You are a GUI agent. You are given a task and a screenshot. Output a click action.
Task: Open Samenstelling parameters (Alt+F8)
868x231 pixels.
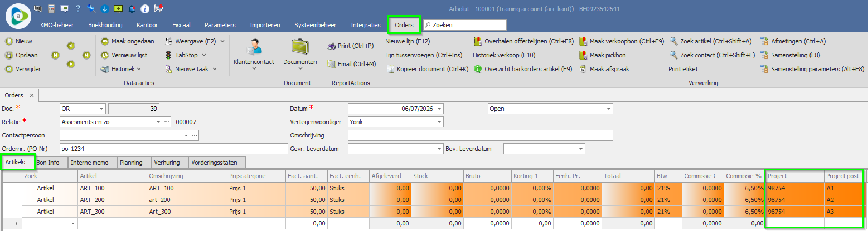click(x=812, y=69)
